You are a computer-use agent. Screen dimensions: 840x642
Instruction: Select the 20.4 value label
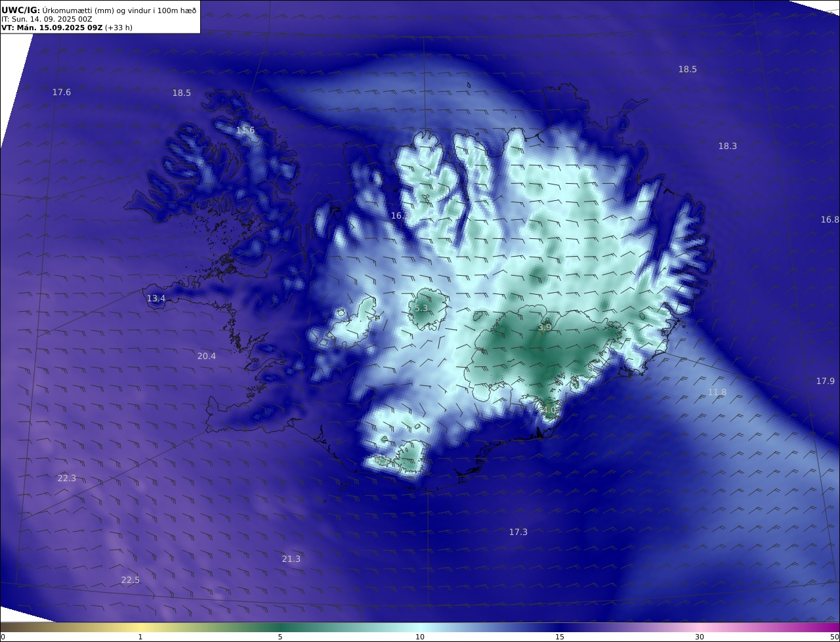(207, 356)
